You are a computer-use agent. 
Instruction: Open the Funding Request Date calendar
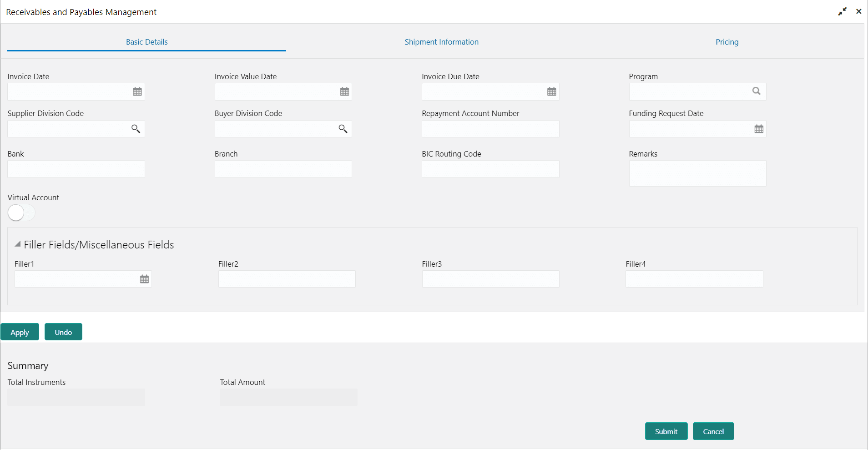pyautogui.click(x=759, y=129)
